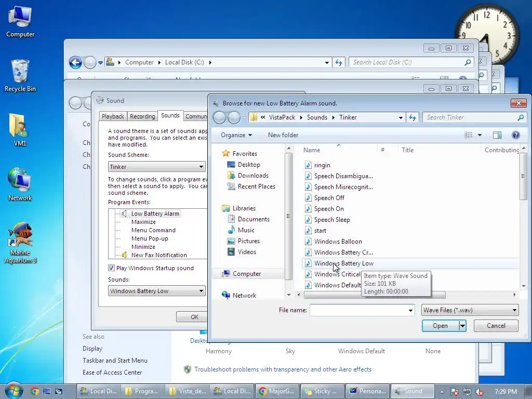Expand the File name history dropdown

[410, 311]
